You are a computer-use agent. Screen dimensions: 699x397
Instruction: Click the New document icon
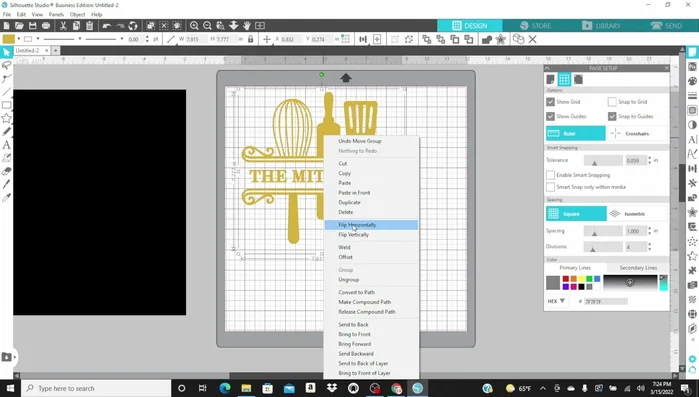click(6, 25)
